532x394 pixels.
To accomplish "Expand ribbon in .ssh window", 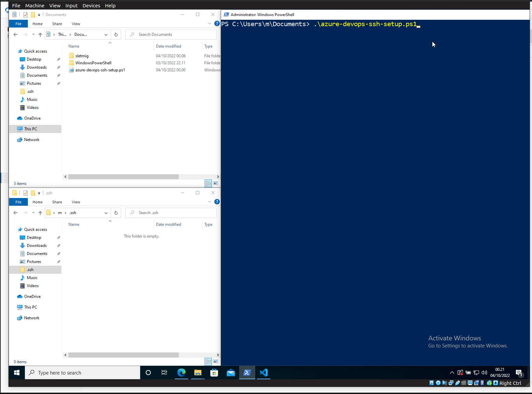I will tap(210, 202).
